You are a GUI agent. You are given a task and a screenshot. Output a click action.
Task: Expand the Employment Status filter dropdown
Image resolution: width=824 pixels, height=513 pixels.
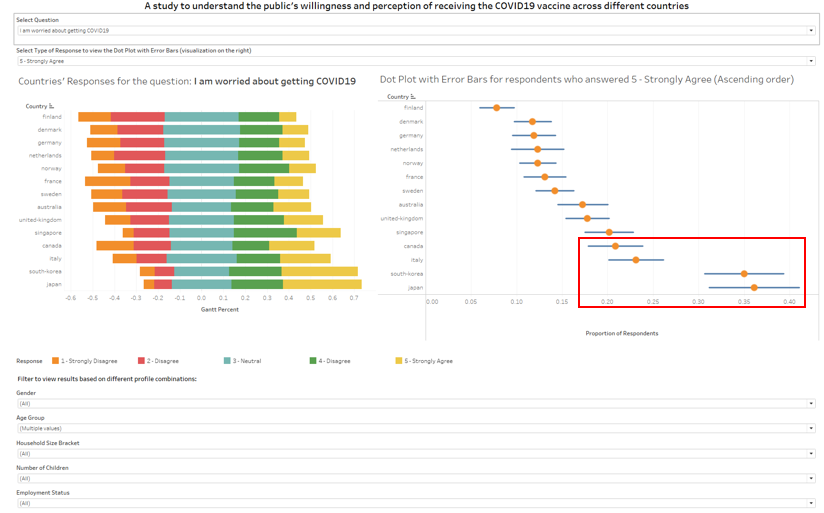coord(416,503)
